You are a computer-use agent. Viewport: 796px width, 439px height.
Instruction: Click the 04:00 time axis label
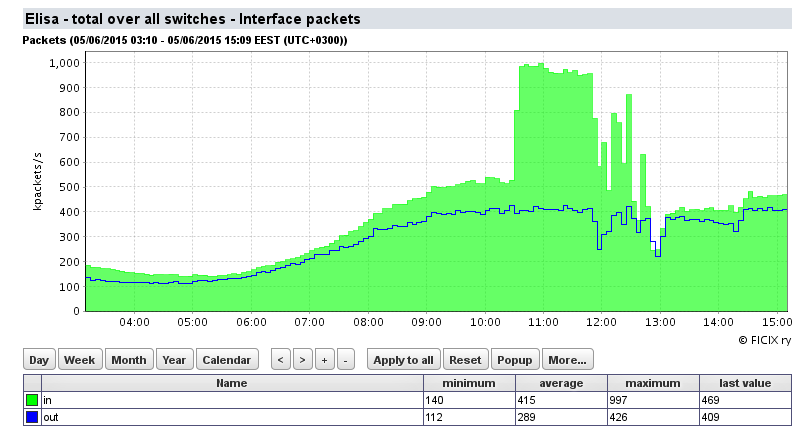(x=134, y=322)
